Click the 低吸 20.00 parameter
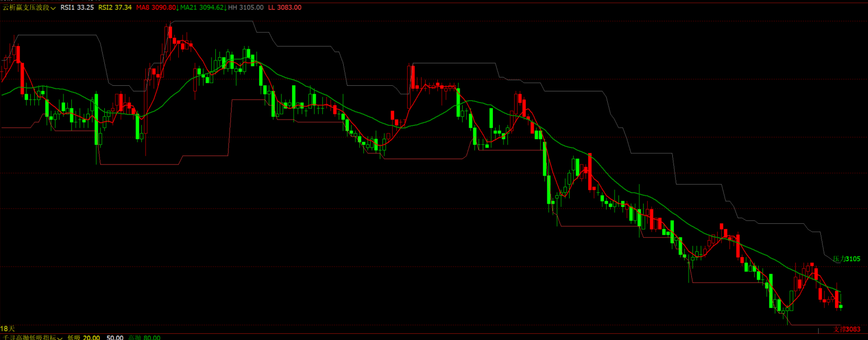 point(84,338)
